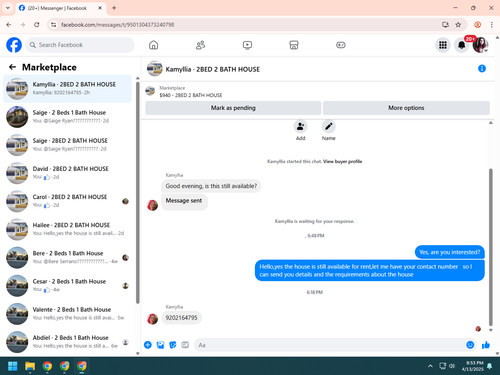Image resolution: width=500 pixels, height=375 pixels.
Task: Click Kamyllia's avatar beside the phone number
Action: point(153,319)
